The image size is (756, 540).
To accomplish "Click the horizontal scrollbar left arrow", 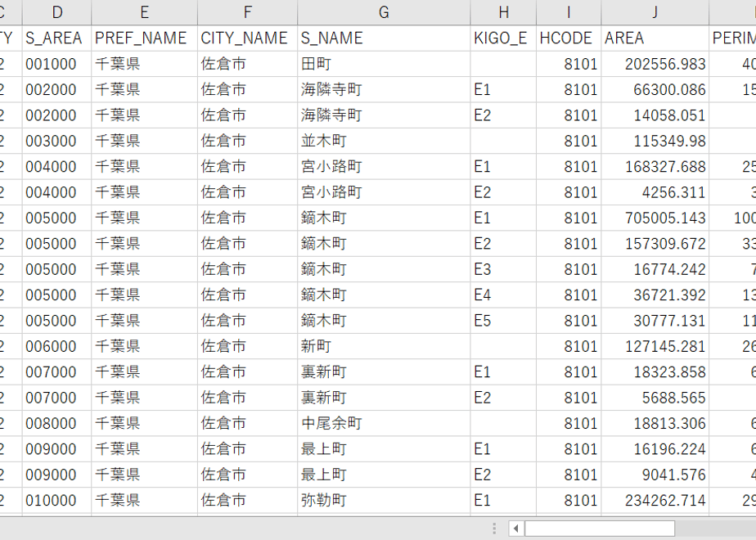I will click(x=516, y=529).
